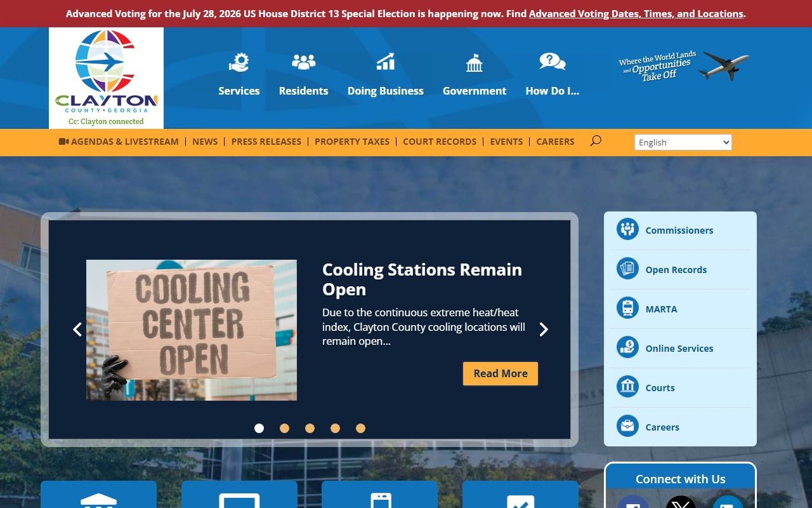Click the Clayton County logo
812x508 pixels.
coord(106,78)
